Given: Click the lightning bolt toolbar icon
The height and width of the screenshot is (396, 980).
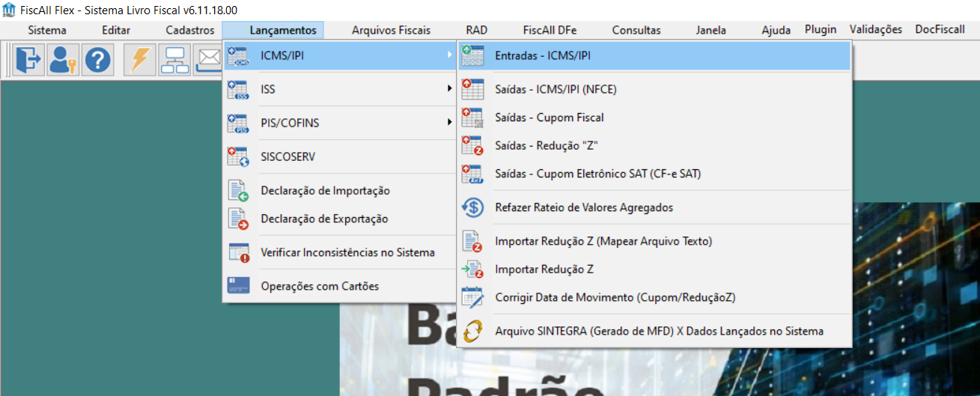Looking at the screenshot, I should click(140, 60).
